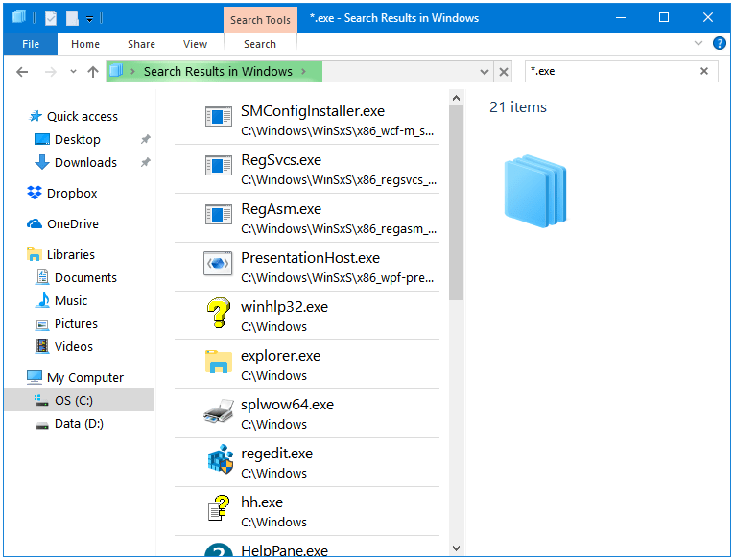Select the regedit.exe filename text
Image resolution: width=734 pixels, height=560 pixels.
point(276,454)
